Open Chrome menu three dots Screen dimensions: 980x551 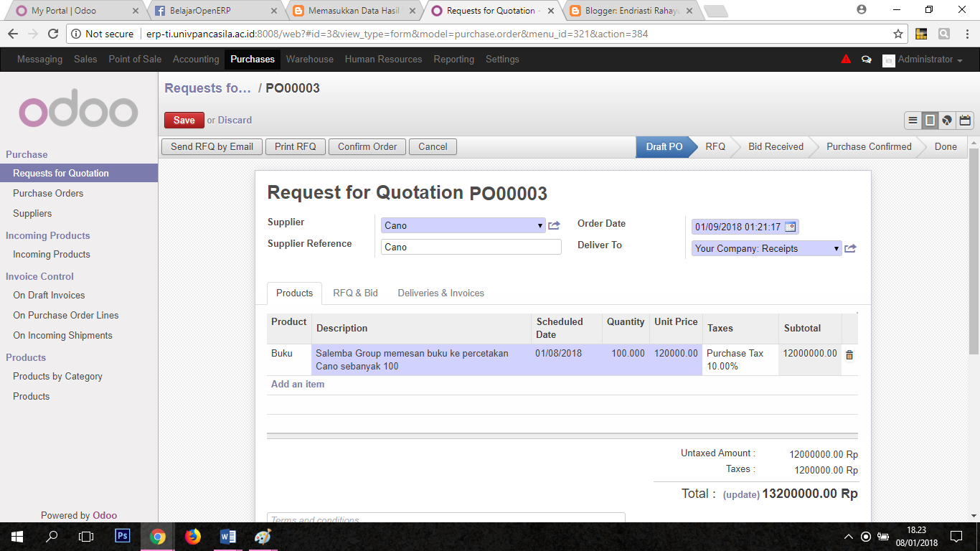(966, 34)
